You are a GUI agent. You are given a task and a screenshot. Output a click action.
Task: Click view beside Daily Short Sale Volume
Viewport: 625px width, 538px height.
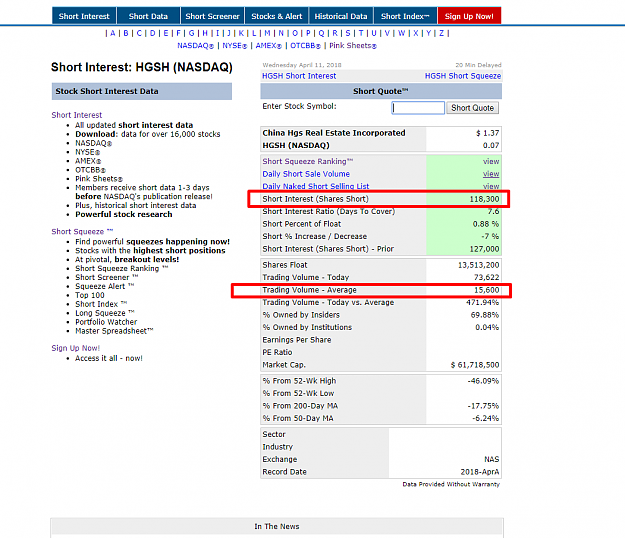[491, 174]
